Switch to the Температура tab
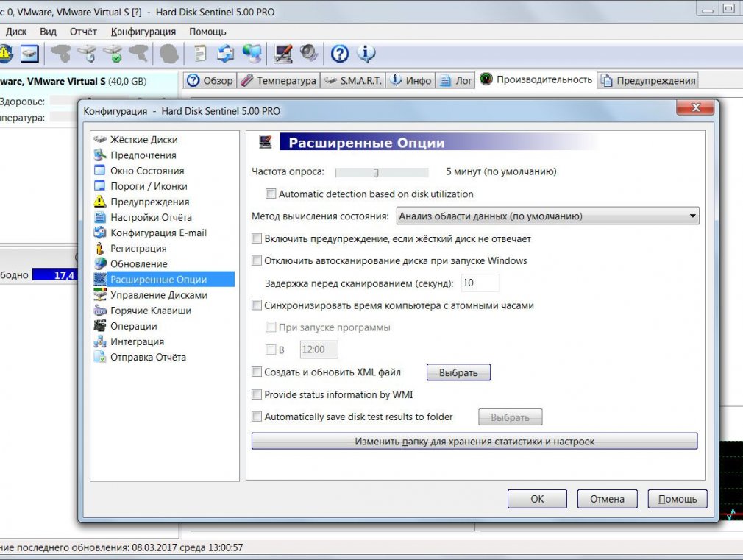The height and width of the screenshot is (560, 743). [x=279, y=81]
